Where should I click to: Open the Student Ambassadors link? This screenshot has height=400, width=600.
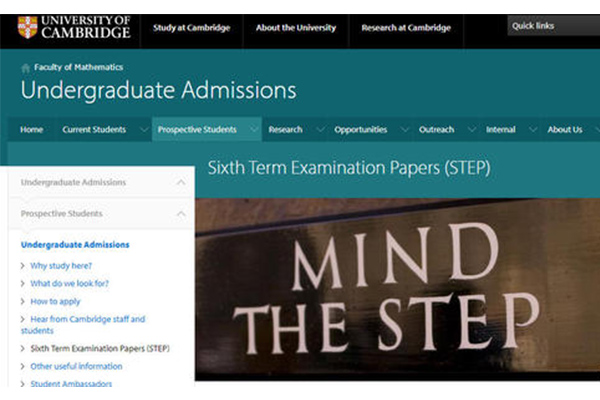click(x=71, y=383)
